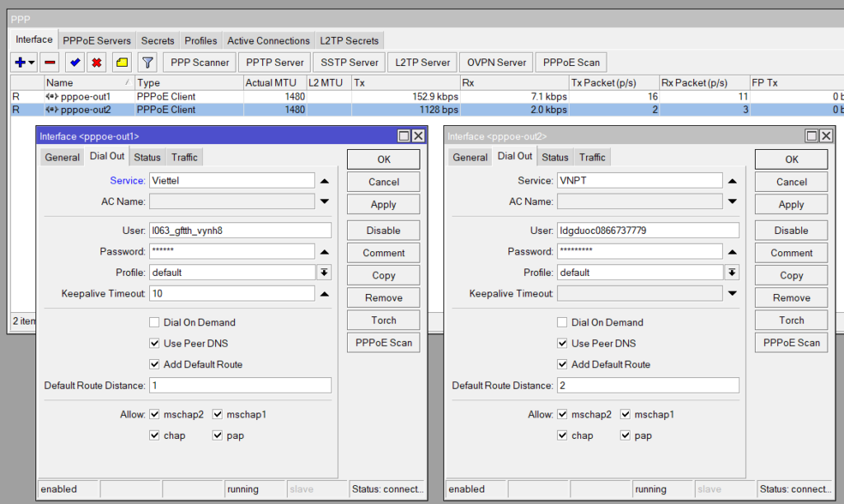The height and width of the screenshot is (504, 844).
Task: Expand the AC Name field in pppoe-out1
Action: point(324,202)
